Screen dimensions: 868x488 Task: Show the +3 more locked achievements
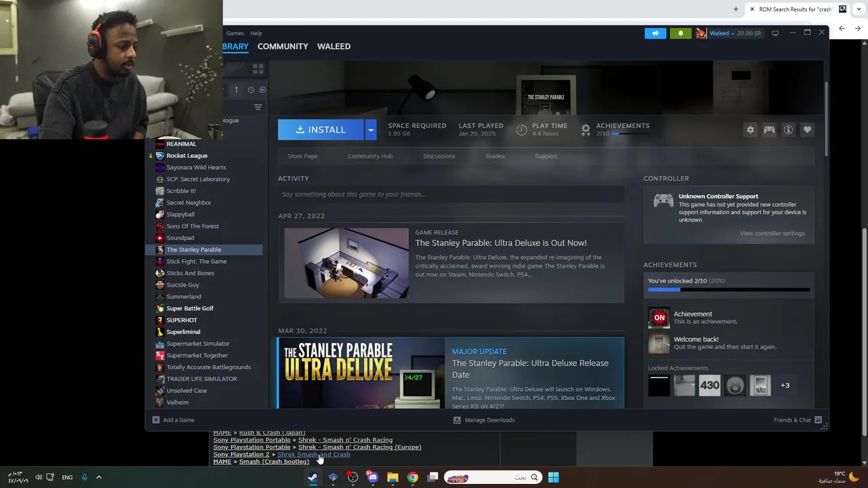(785, 385)
